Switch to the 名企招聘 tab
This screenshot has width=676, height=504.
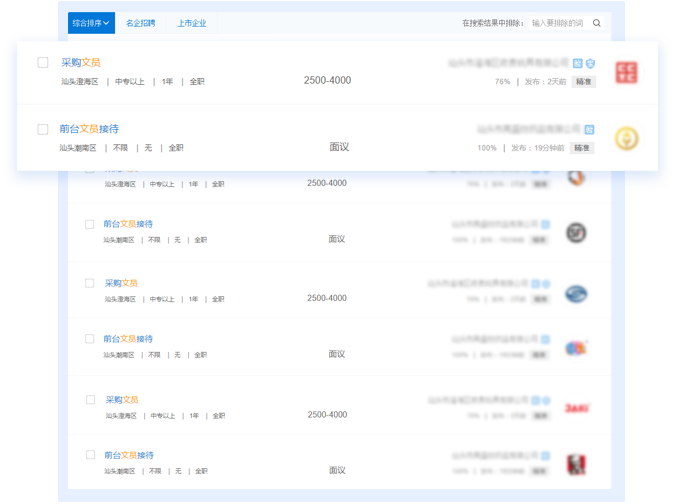pyautogui.click(x=140, y=23)
